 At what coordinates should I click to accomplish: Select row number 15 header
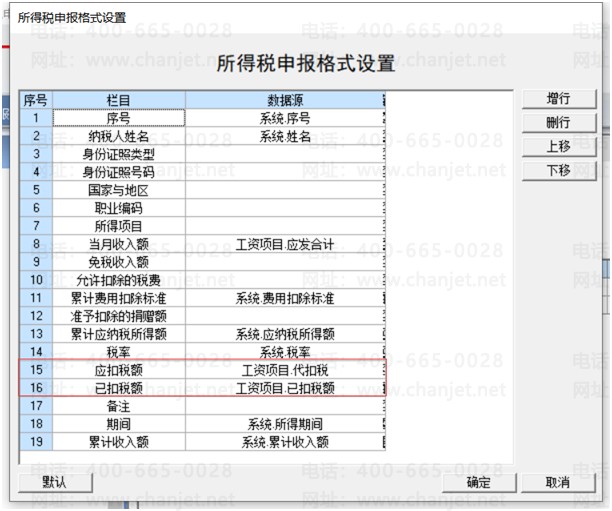tap(36, 370)
